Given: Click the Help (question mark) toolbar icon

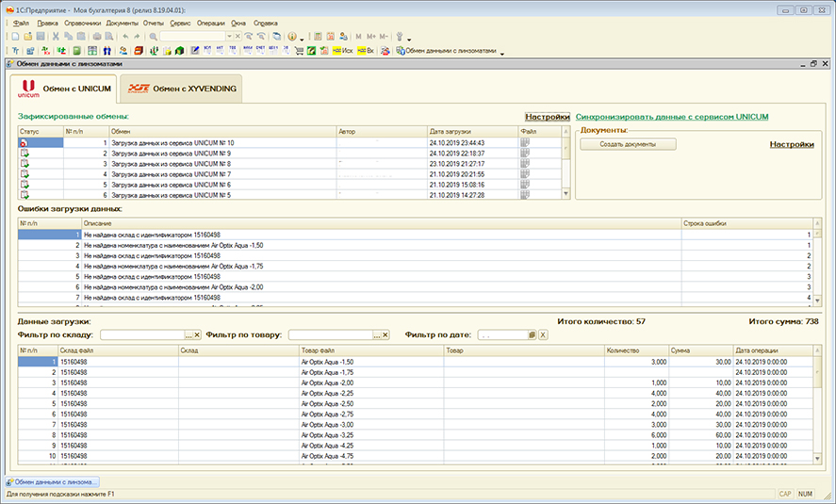Looking at the screenshot, I should (291, 36).
